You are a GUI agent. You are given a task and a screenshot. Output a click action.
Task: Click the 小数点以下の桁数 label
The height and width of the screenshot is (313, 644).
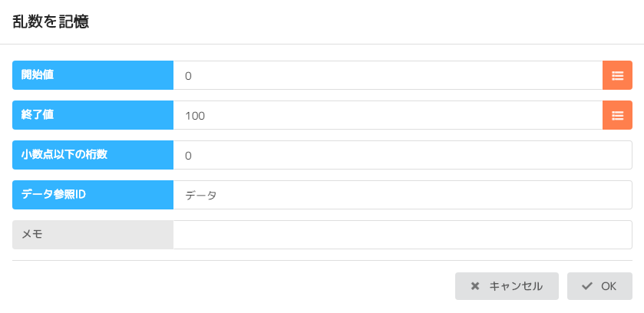tap(92, 155)
